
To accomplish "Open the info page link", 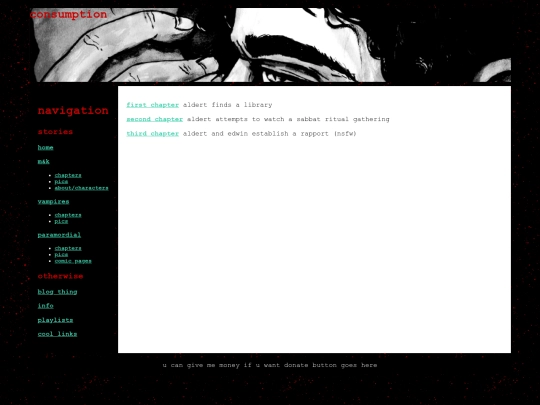I will tap(45, 306).
